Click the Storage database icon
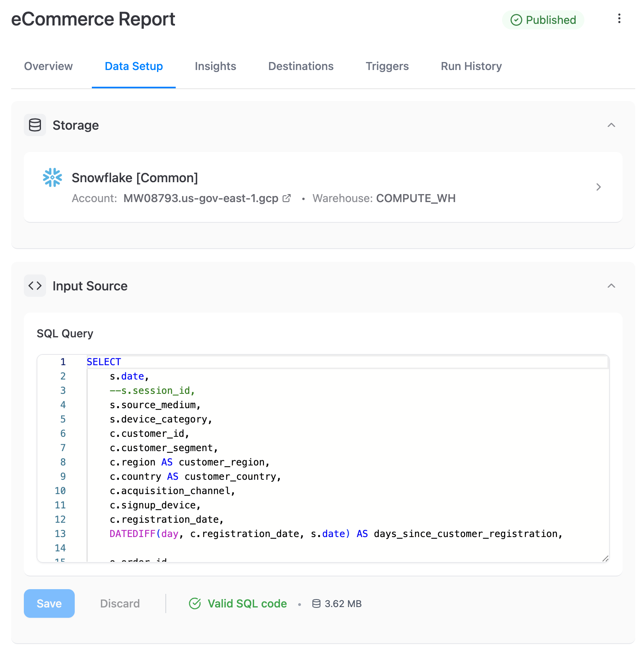 (35, 125)
